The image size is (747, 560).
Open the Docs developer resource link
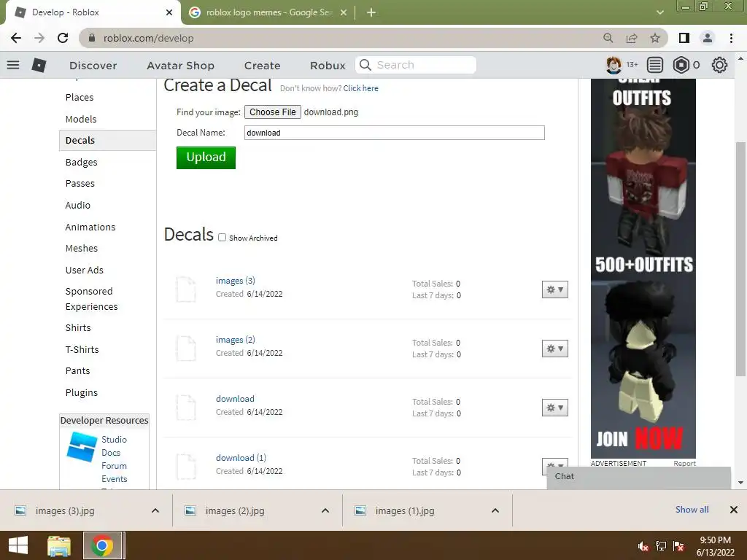tap(111, 452)
